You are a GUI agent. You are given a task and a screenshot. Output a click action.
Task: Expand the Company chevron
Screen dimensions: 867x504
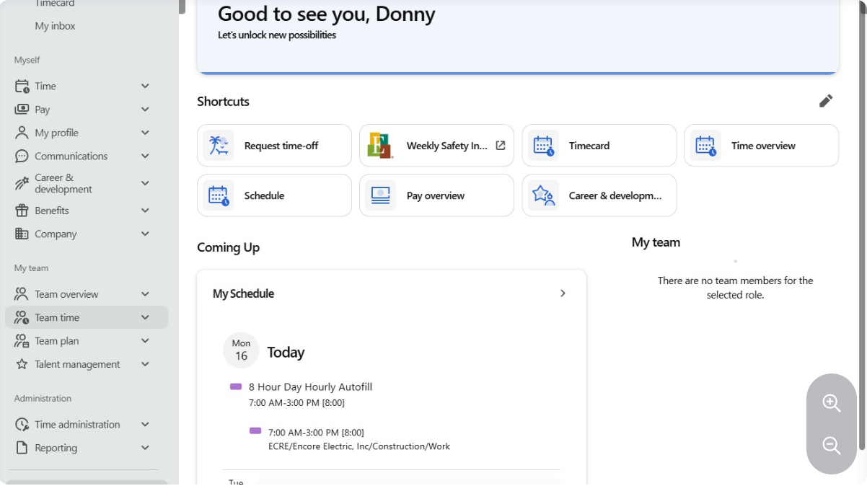click(x=145, y=234)
